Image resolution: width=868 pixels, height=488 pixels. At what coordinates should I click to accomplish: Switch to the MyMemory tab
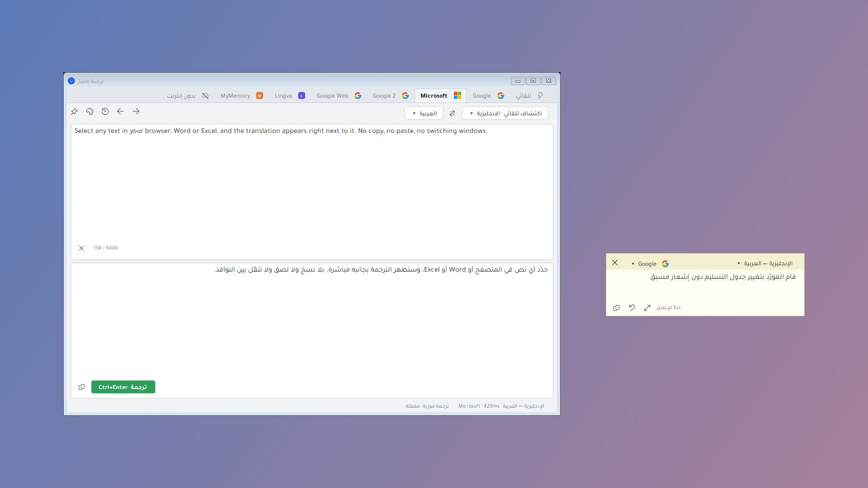pyautogui.click(x=242, y=96)
